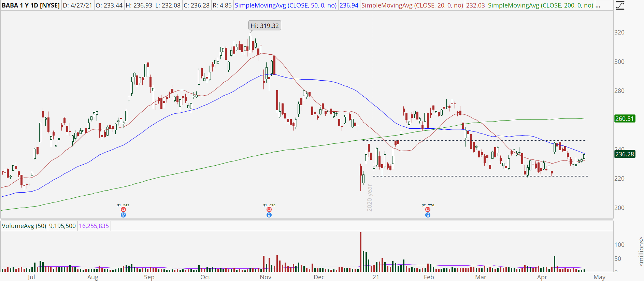Click the close price C: 236.28
Image resolution: width=644 pixels, height=281 pixels.
coord(196,5)
